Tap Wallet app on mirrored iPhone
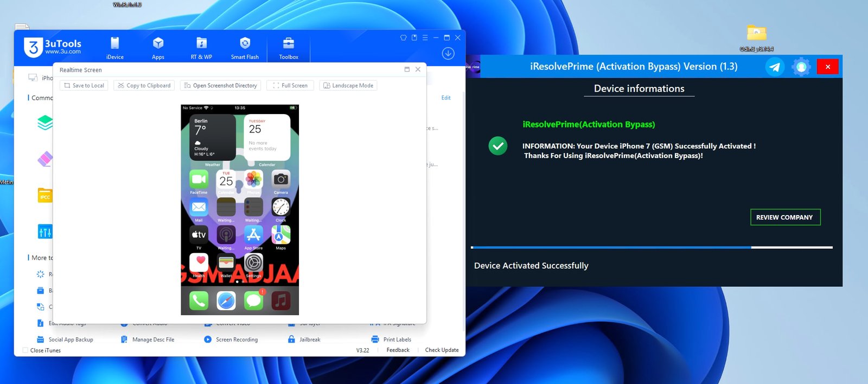Image resolution: width=868 pixels, height=384 pixels. point(226,262)
